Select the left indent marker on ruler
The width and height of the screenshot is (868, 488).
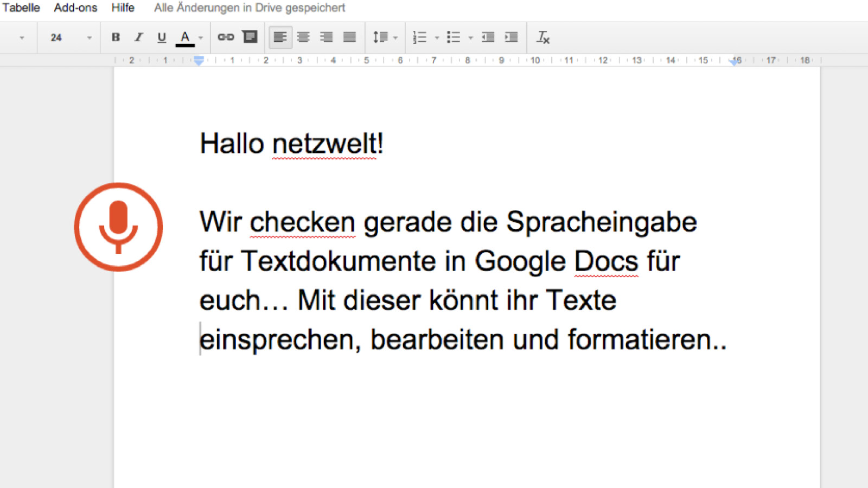click(199, 61)
